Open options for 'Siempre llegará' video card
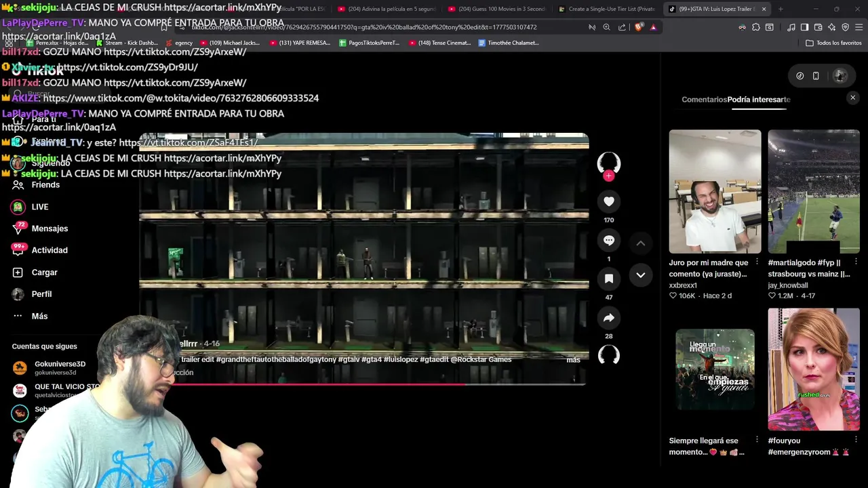 click(757, 440)
